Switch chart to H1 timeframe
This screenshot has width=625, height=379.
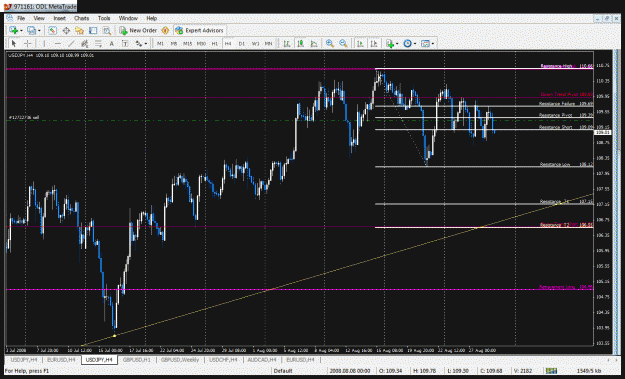[x=214, y=43]
